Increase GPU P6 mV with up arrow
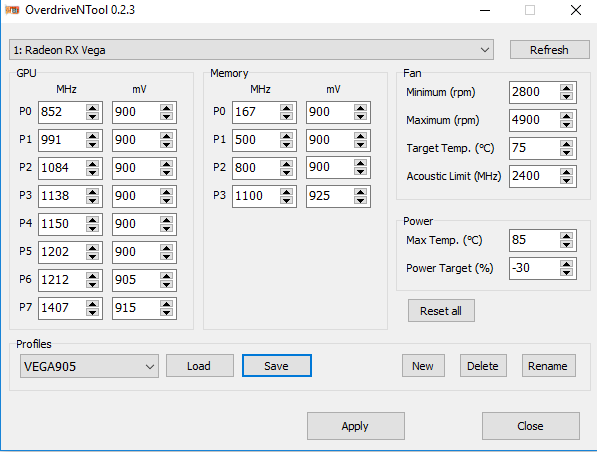Viewport: 597px width, 452px height. pos(166,276)
